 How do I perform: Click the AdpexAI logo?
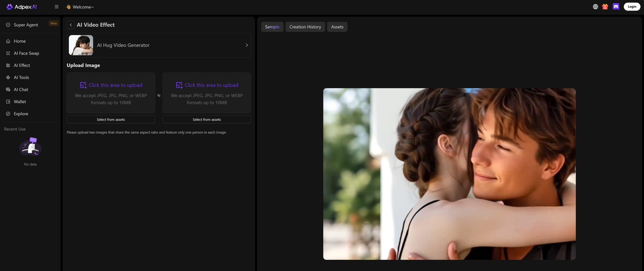coord(22,7)
